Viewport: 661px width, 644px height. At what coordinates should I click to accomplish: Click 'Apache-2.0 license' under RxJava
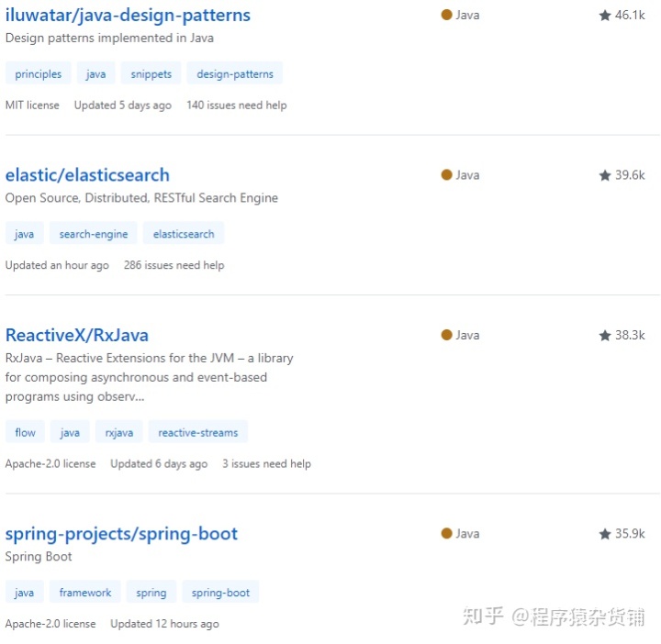[50, 463]
